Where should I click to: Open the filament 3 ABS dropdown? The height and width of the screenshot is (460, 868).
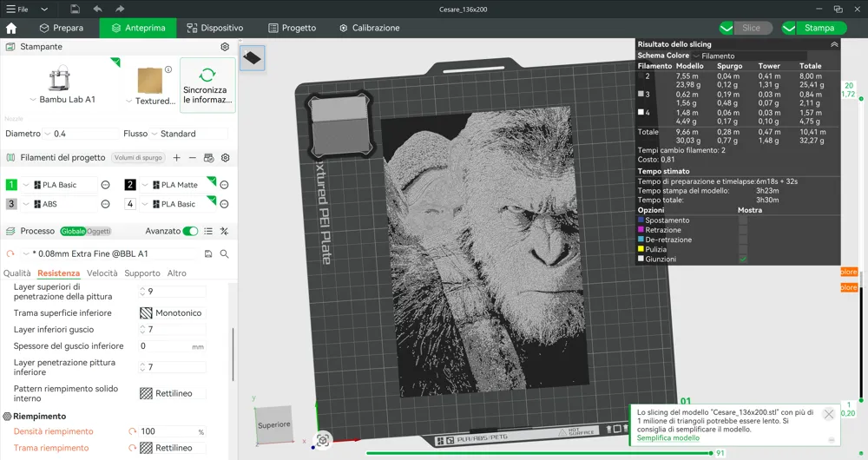point(59,204)
